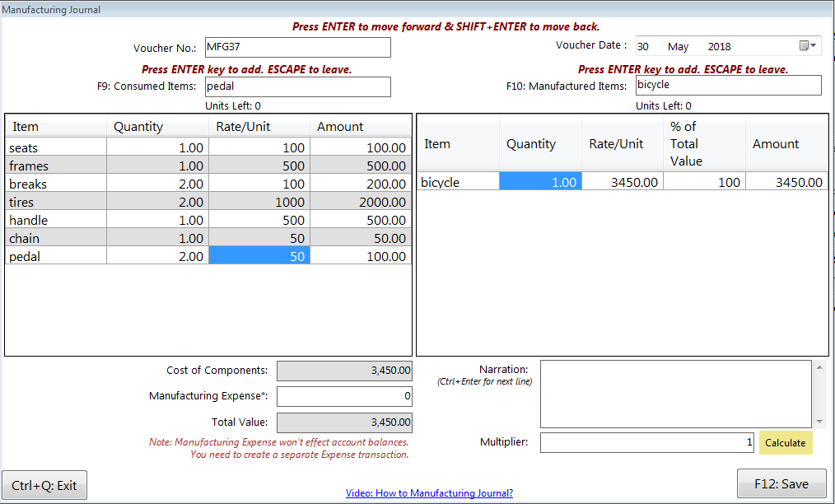Select the breaks row in consumed items
835x504 pixels.
(208, 184)
